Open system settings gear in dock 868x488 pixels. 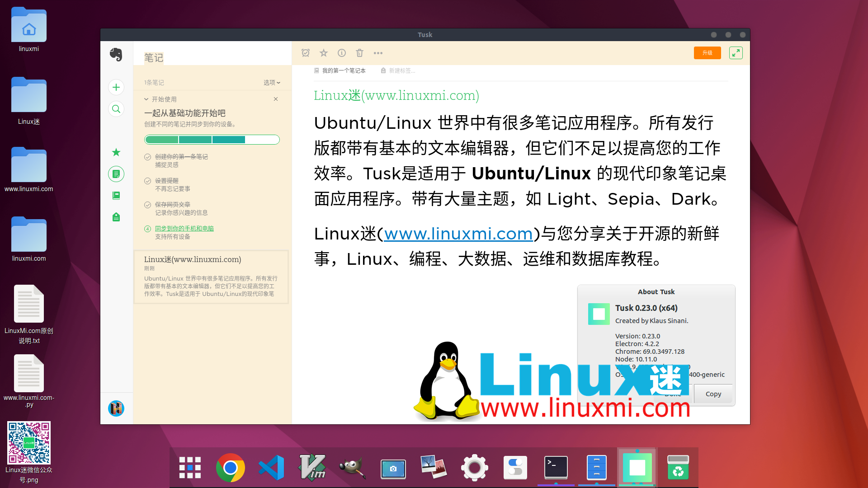(474, 468)
